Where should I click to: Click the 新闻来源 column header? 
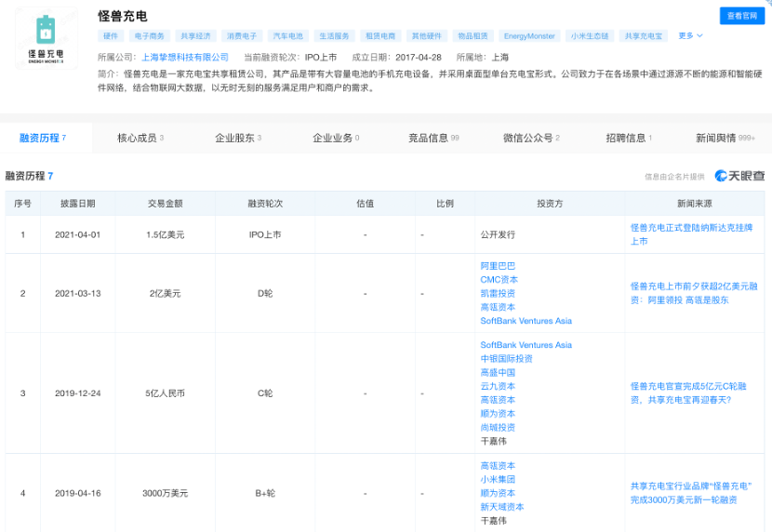pyautogui.click(x=695, y=204)
